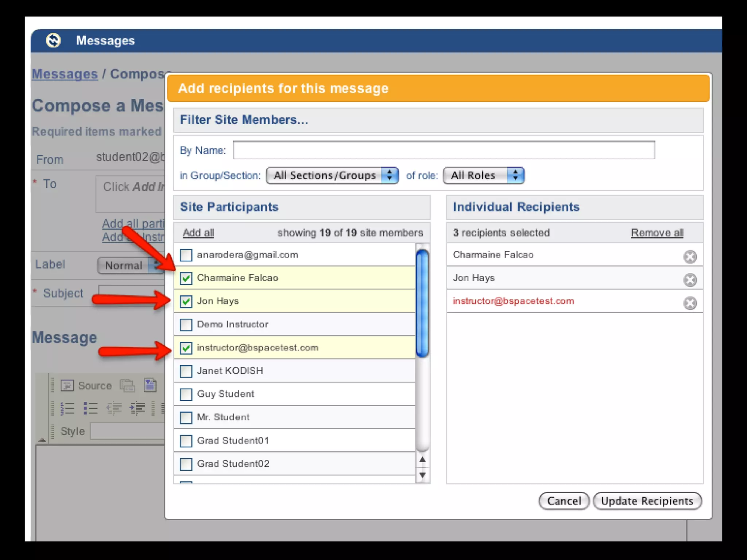
Task: Click the templates icon in editor toolbar
Action: (150, 385)
